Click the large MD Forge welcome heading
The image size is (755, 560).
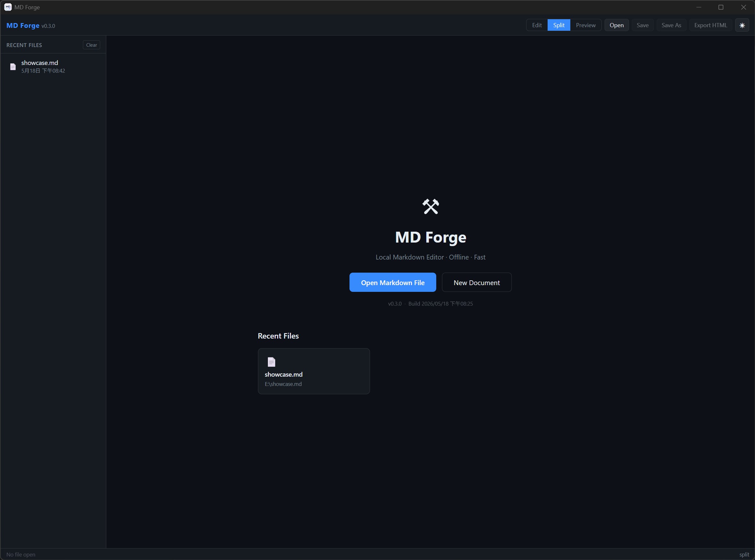point(430,237)
